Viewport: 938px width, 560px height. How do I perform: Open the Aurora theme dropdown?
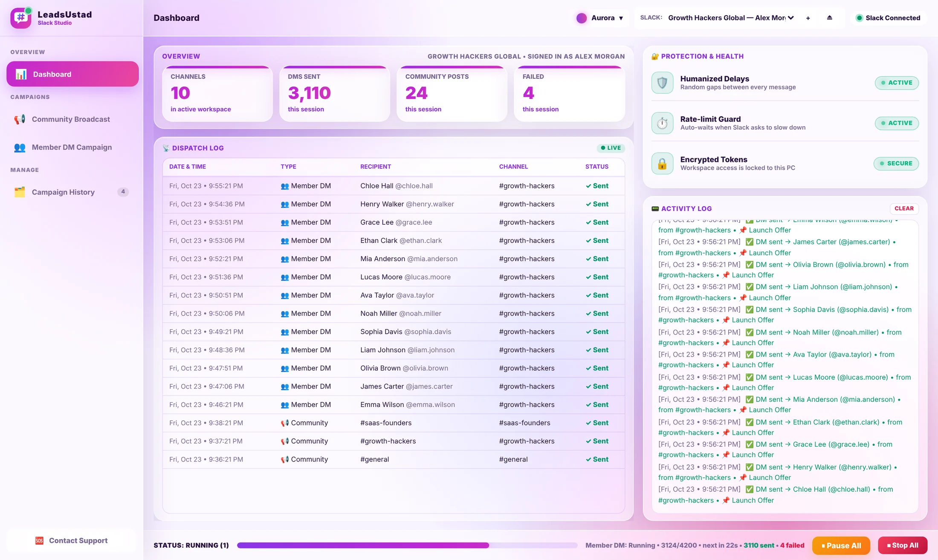[601, 18]
